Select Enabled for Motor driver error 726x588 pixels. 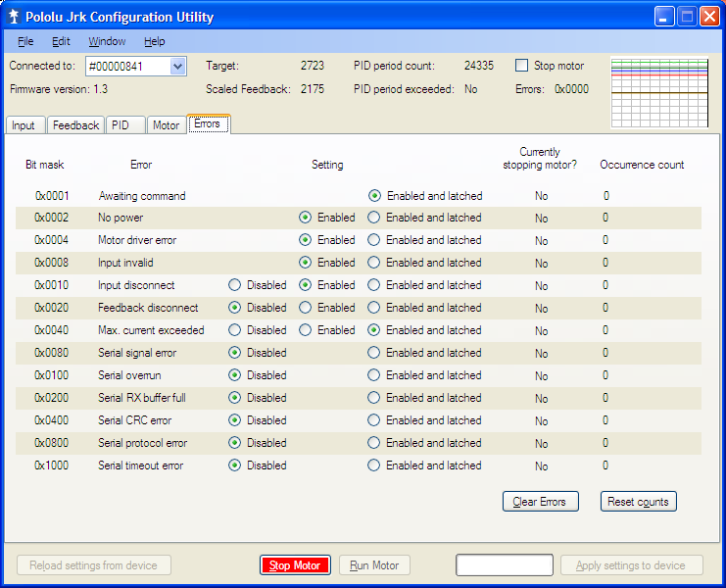tap(305, 240)
